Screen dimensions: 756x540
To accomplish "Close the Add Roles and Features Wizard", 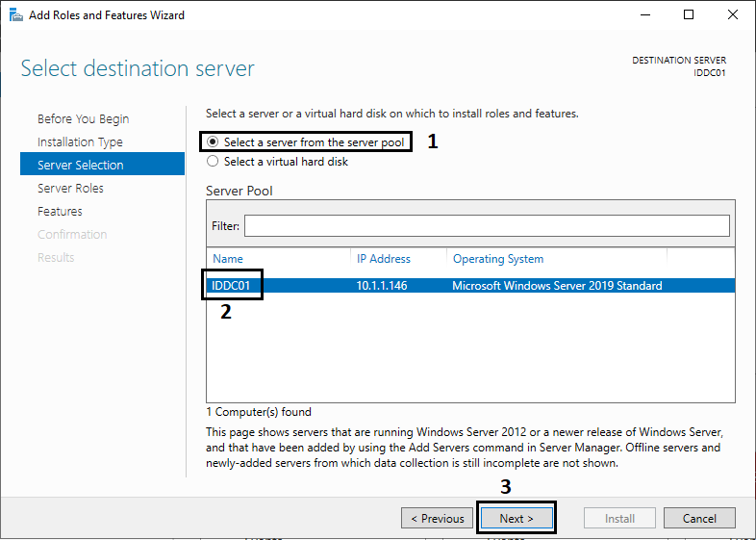I will [732, 15].
